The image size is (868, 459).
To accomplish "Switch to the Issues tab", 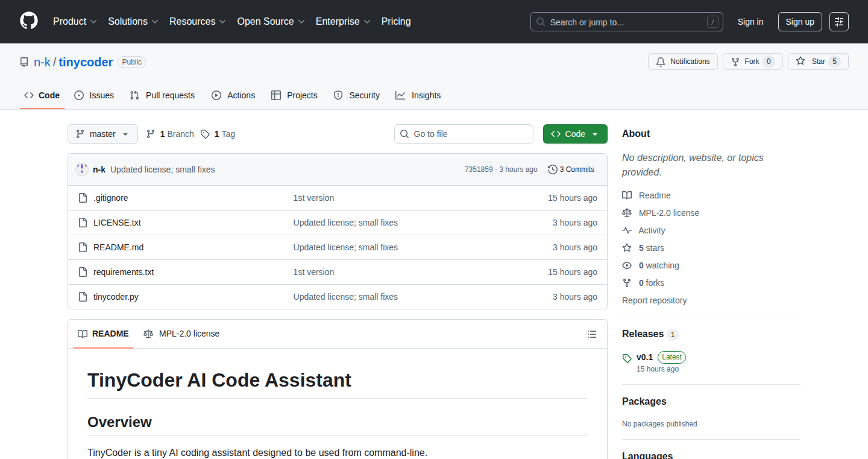I will [x=94, y=95].
